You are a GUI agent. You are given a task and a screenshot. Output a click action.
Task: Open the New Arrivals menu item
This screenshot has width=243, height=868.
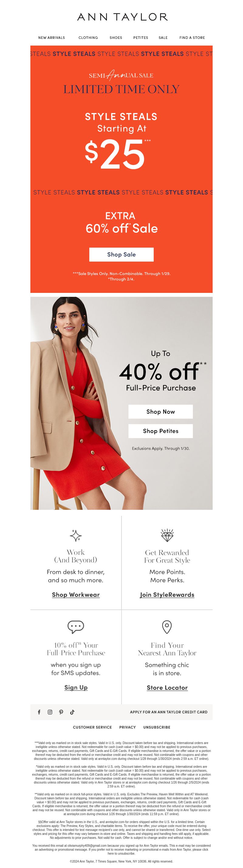pos(52,38)
